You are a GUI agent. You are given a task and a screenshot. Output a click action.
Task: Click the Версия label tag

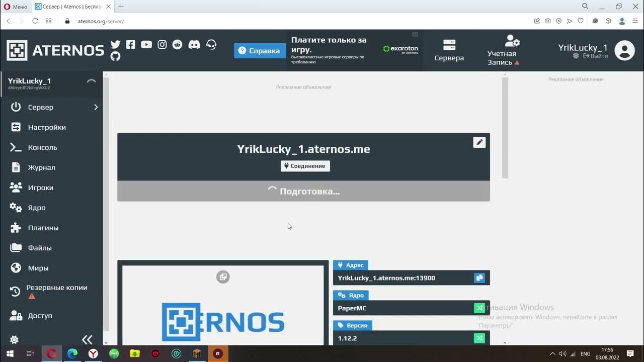pyautogui.click(x=353, y=325)
